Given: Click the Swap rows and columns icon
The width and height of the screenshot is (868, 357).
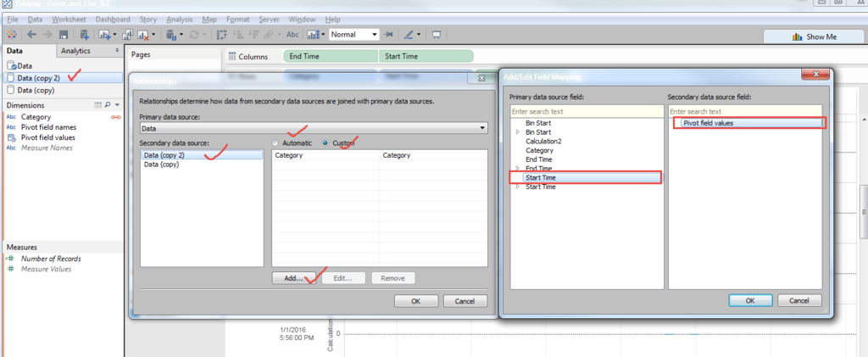Looking at the screenshot, I should tap(222, 35).
